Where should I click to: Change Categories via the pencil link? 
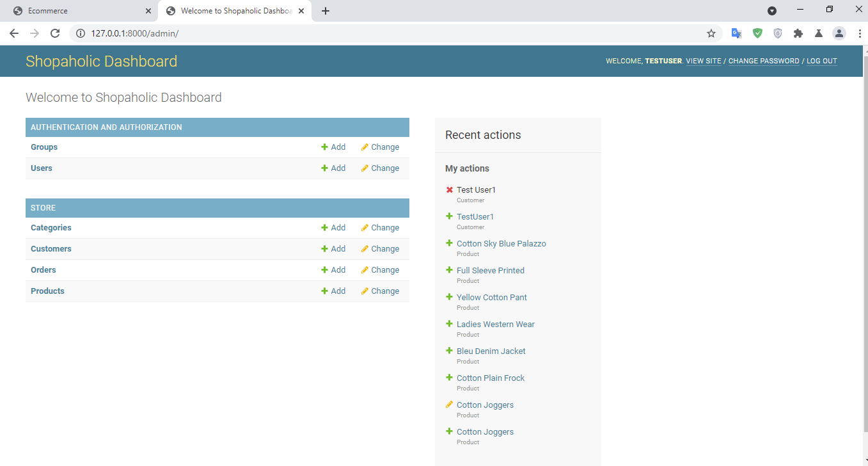[x=380, y=228]
